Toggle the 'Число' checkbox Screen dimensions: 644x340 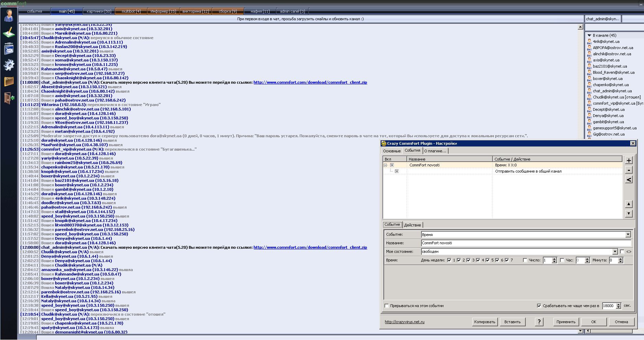525,260
